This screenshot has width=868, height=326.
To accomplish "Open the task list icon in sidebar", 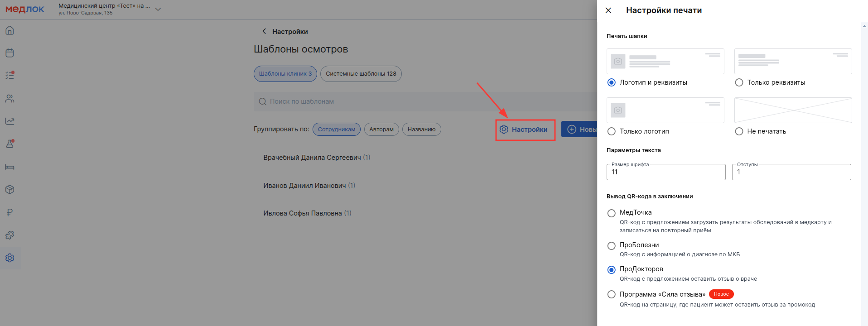I will point(10,76).
